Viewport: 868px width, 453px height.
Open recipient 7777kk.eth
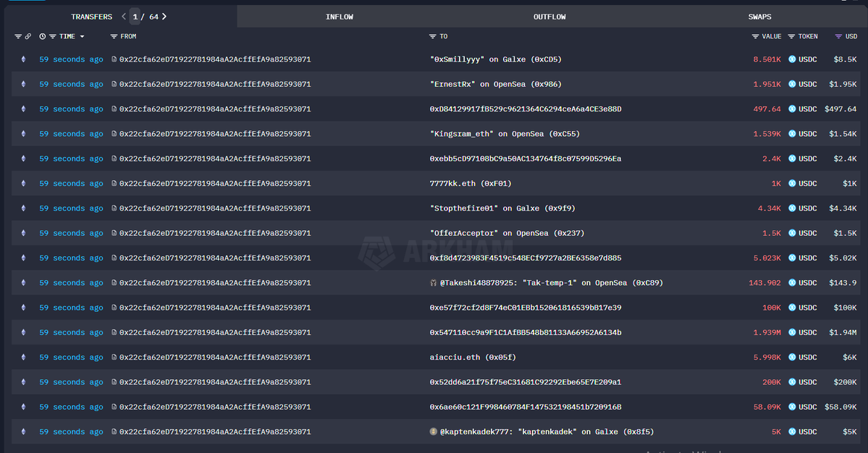point(471,184)
